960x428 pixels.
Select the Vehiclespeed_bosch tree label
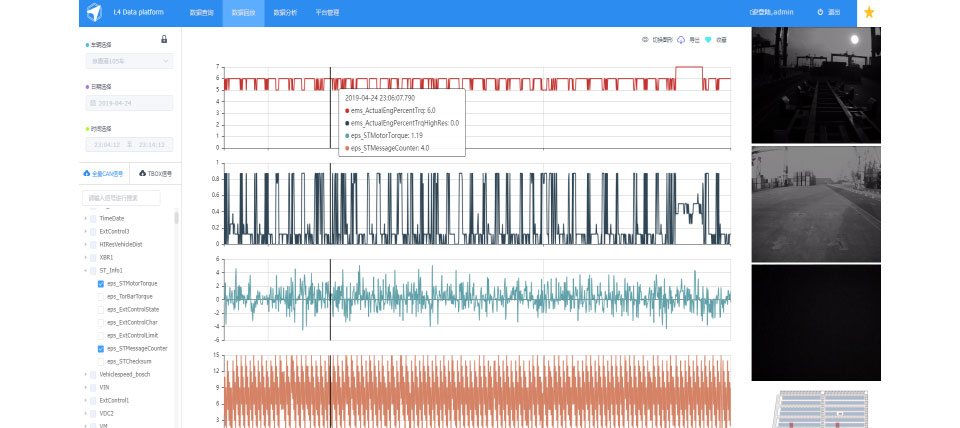124,374
